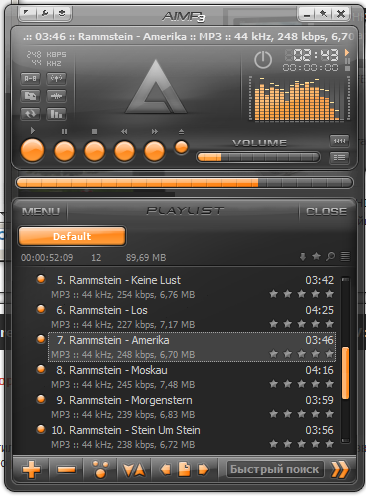The height and width of the screenshot is (496, 366).
Task: Click the 04:25 duration of Los
Action: (x=319, y=310)
